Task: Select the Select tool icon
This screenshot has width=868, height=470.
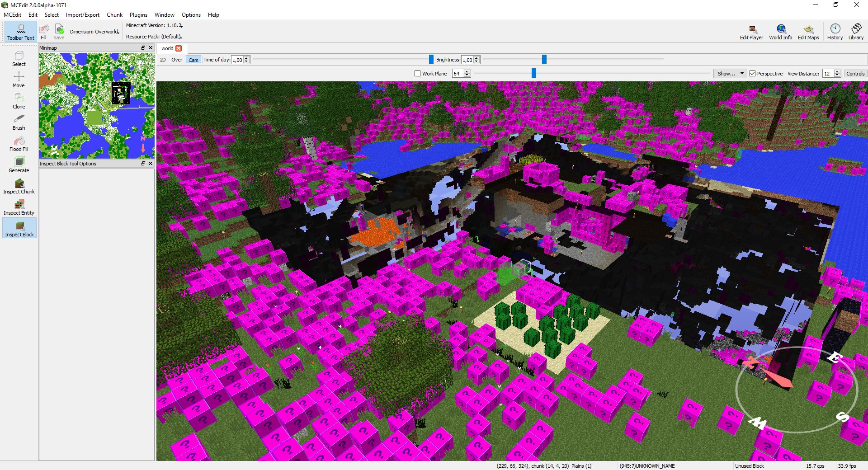Action: (x=19, y=59)
